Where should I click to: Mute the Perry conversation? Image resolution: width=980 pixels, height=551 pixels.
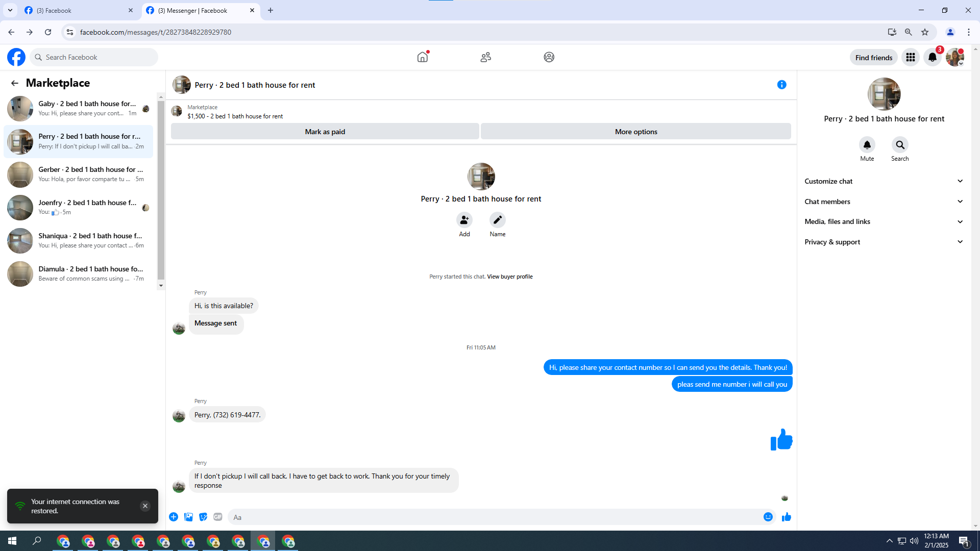867,145
